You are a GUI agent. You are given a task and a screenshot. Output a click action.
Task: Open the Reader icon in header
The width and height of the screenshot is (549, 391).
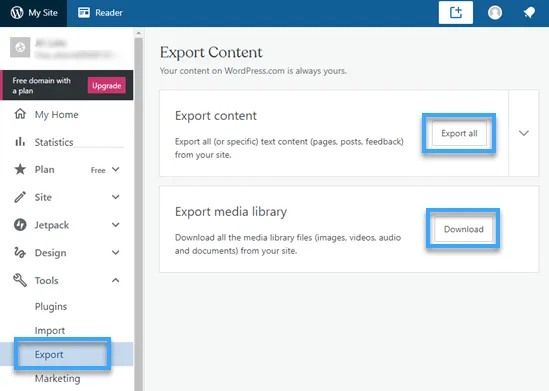84,13
